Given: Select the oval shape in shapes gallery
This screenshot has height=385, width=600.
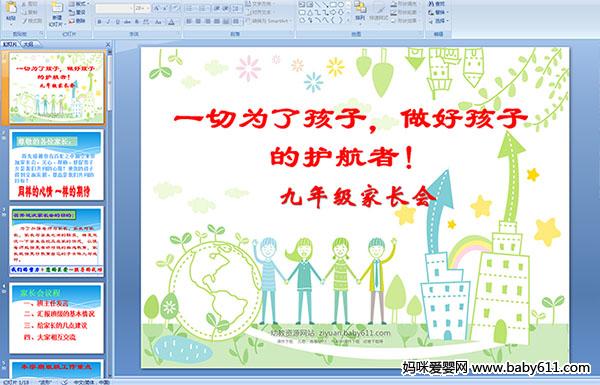Looking at the screenshot, I should [341, 5].
